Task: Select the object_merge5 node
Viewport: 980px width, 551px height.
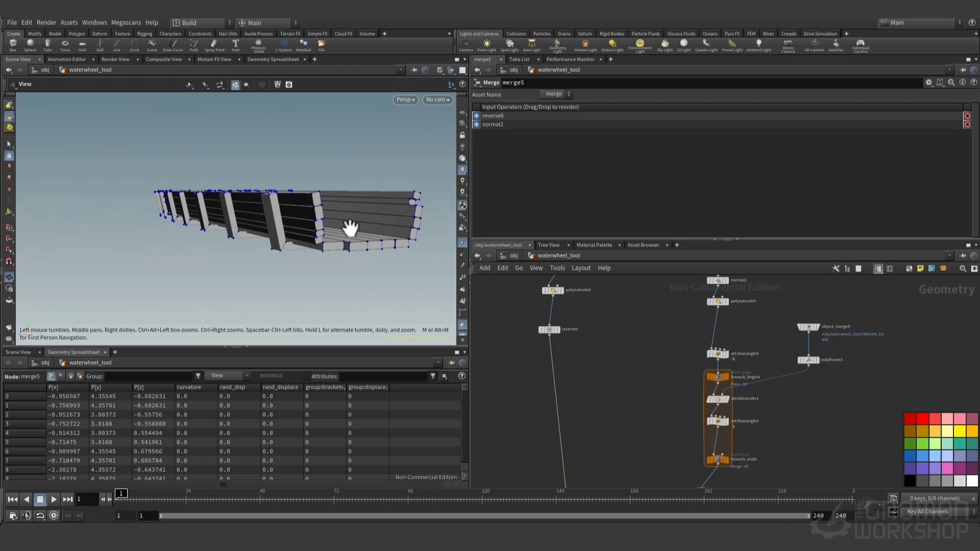Action: coord(808,327)
